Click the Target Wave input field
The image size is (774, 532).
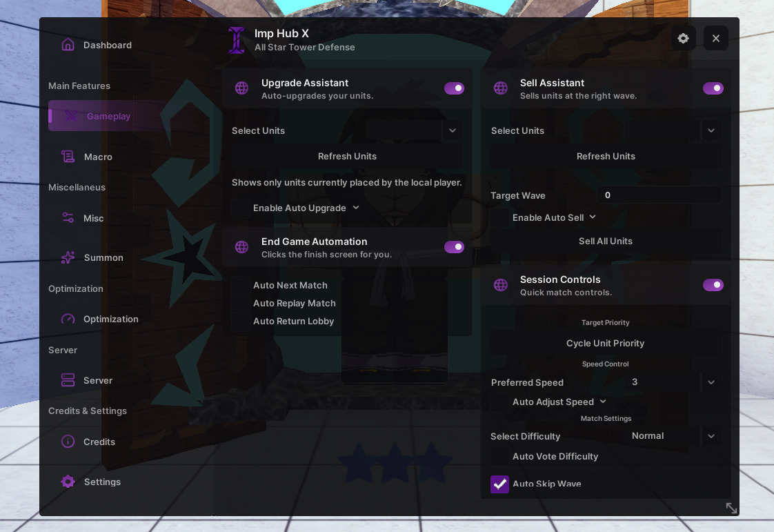click(x=659, y=195)
